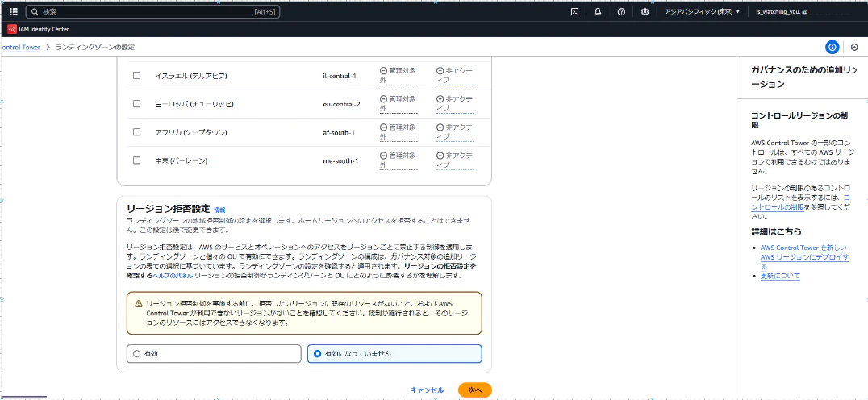868x400 pixels.
Task: Open the ヘルプのパネル link
Action: point(172,276)
